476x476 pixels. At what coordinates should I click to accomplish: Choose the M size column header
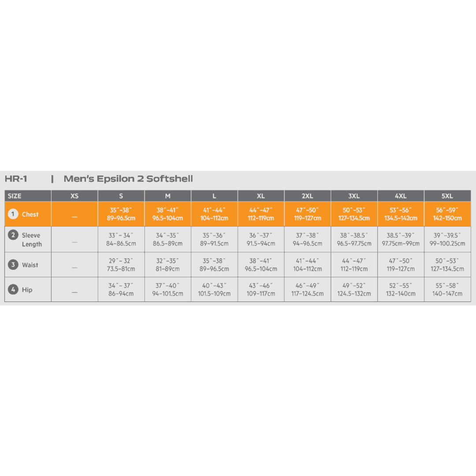[167, 196]
